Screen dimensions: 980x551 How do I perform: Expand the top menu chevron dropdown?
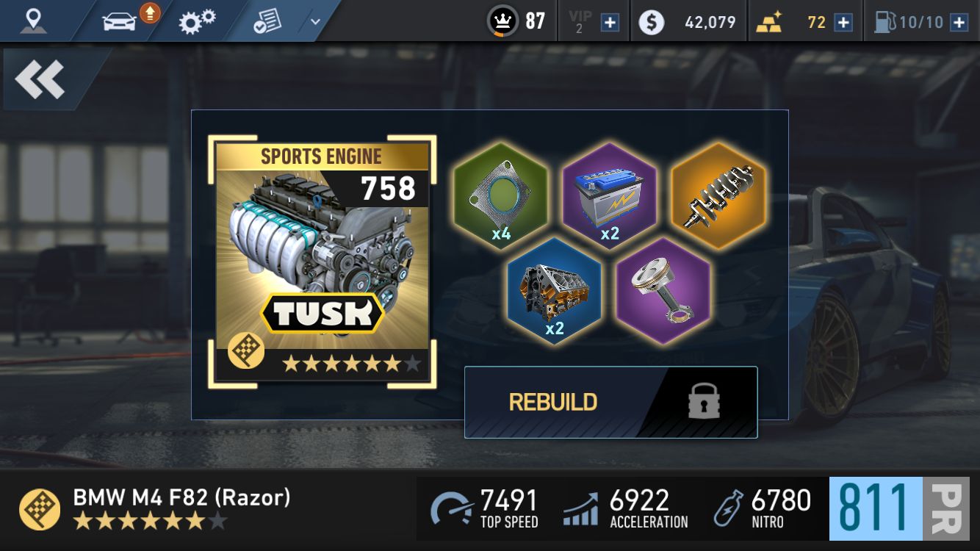pyautogui.click(x=315, y=21)
